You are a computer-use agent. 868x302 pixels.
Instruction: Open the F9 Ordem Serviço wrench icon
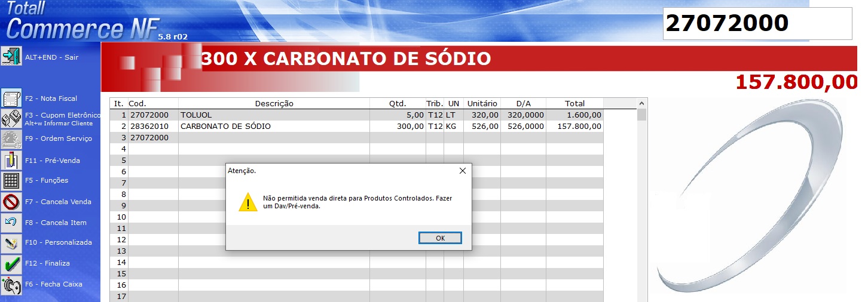click(x=11, y=138)
